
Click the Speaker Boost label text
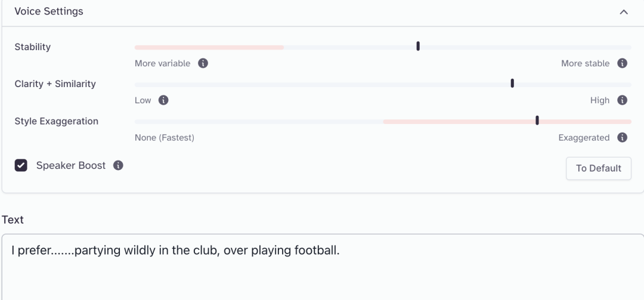pos(70,166)
